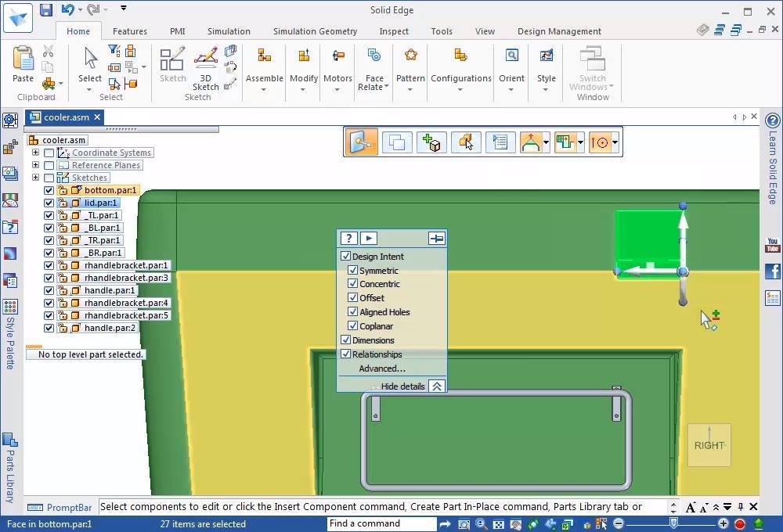The height and width of the screenshot is (532, 783).
Task: Toggle the Offset checkbox
Action: [352, 297]
